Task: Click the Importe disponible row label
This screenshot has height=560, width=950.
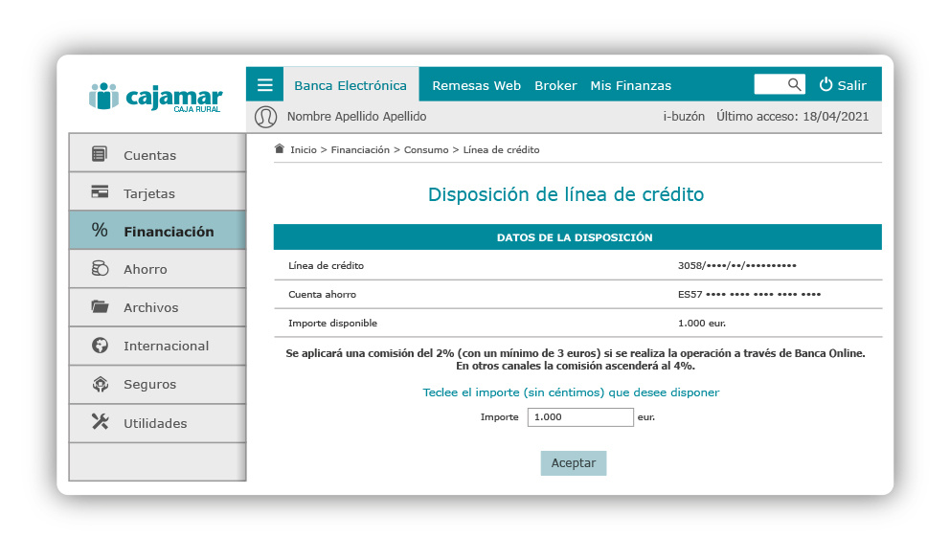Action: click(x=332, y=324)
